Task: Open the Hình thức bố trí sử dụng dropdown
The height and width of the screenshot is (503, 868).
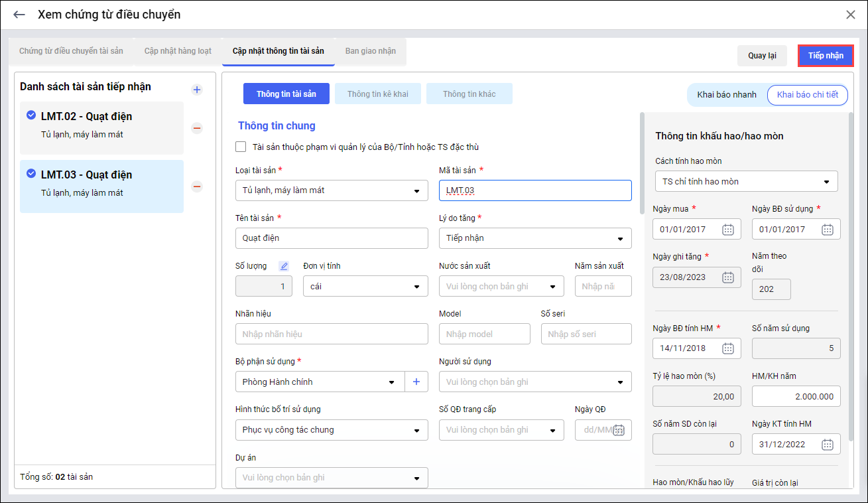Action: point(332,430)
